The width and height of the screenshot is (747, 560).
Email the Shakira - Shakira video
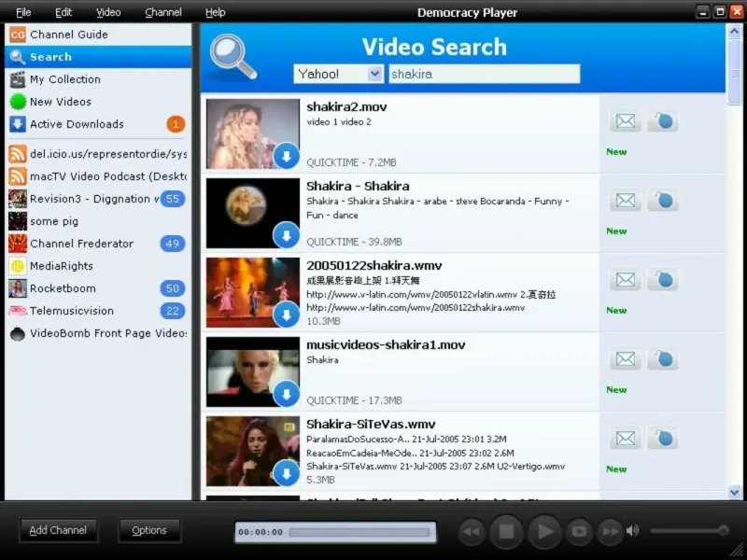pyautogui.click(x=626, y=201)
